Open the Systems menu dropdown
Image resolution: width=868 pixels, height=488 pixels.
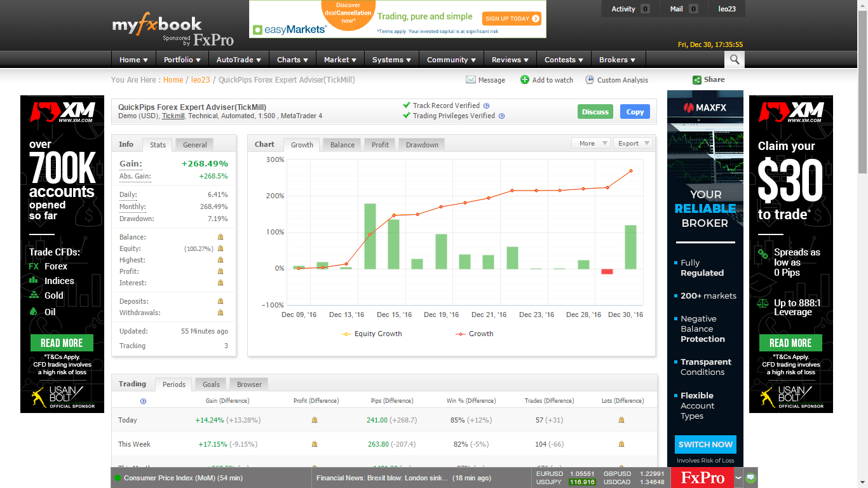pyautogui.click(x=391, y=60)
